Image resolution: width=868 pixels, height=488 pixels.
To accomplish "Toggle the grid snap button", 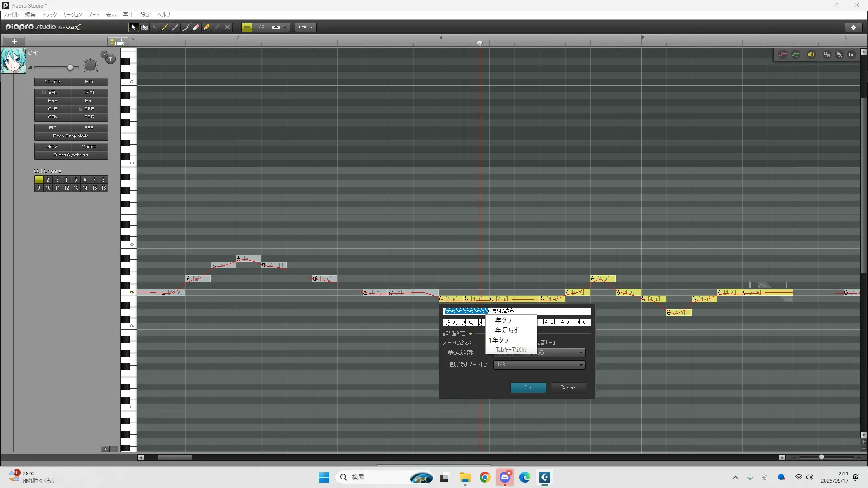I will (247, 28).
